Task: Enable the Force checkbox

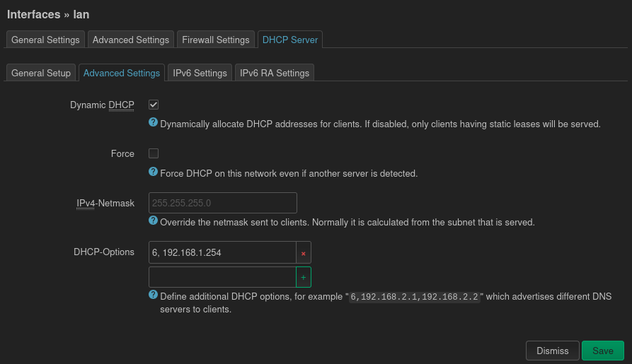Action: [154, 153]
